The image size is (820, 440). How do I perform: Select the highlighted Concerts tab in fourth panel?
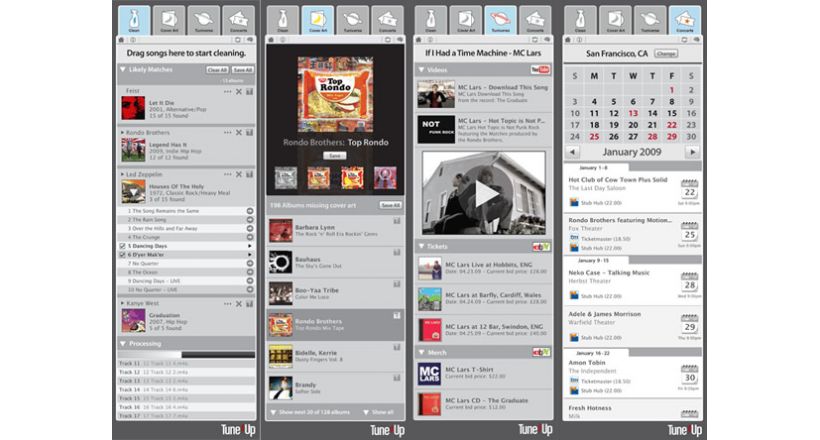[x=685, y=20]
